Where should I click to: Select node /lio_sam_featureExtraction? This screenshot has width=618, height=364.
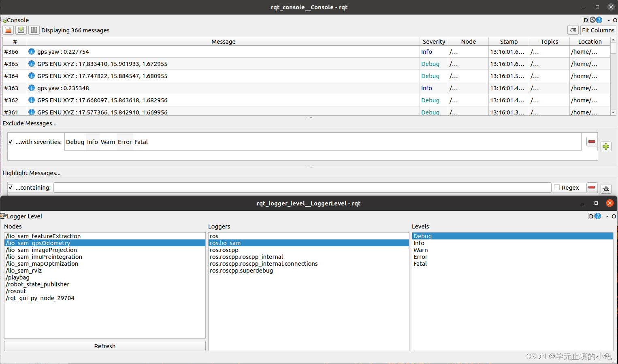105,236
